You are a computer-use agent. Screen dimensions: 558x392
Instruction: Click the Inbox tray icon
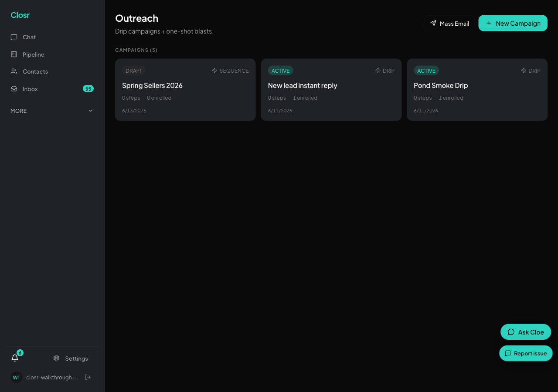point(14,89)
